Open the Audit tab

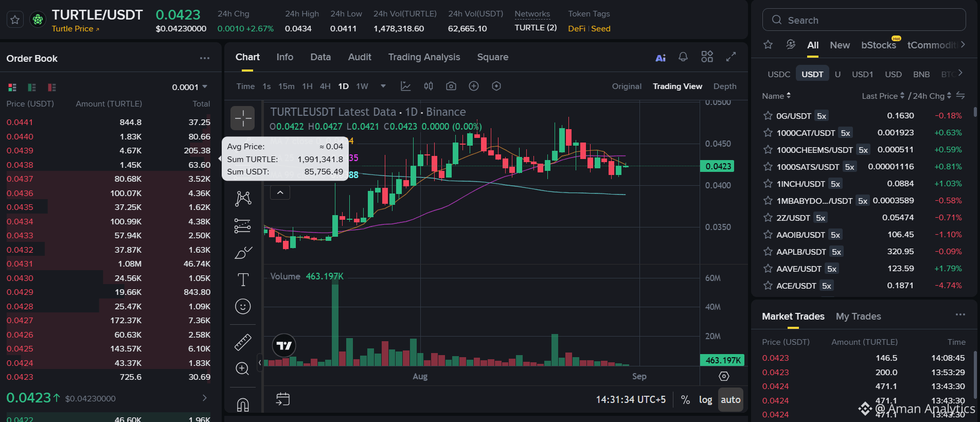click(x=360, y=57)
